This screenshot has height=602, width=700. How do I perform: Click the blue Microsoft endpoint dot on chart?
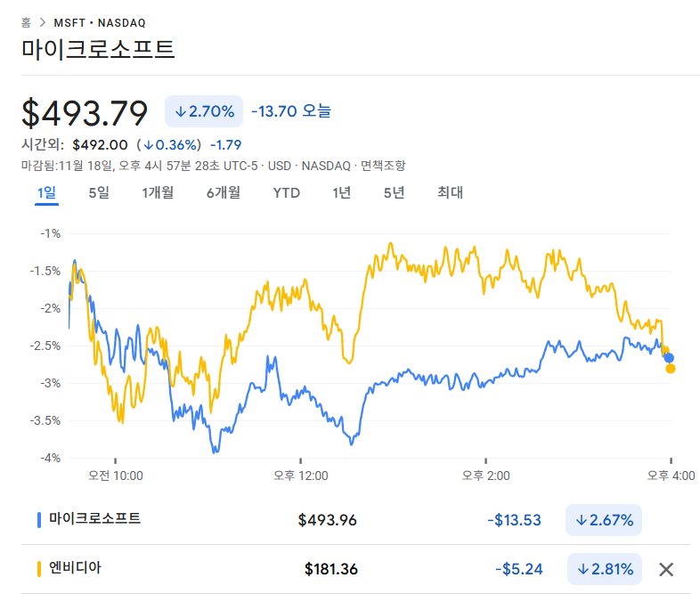(x=669, y=358)
